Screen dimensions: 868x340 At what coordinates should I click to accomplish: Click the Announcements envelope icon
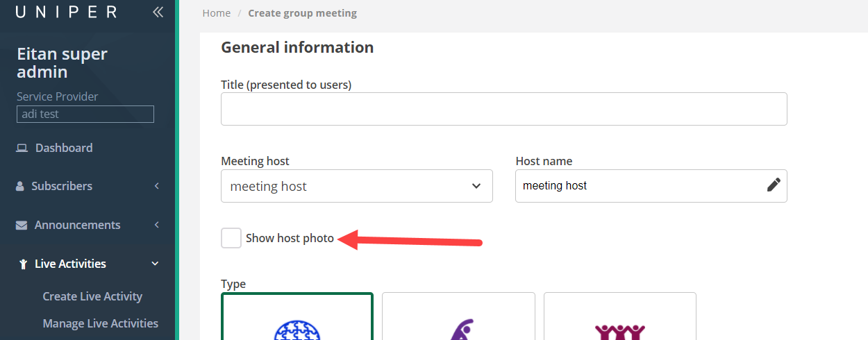click(22, 225)
